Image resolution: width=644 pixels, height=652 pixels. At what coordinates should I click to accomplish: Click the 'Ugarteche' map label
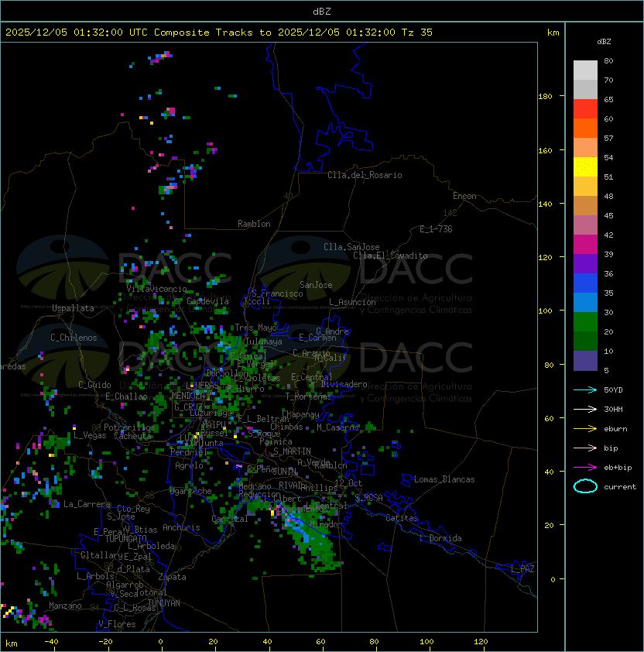click(191, 491)
